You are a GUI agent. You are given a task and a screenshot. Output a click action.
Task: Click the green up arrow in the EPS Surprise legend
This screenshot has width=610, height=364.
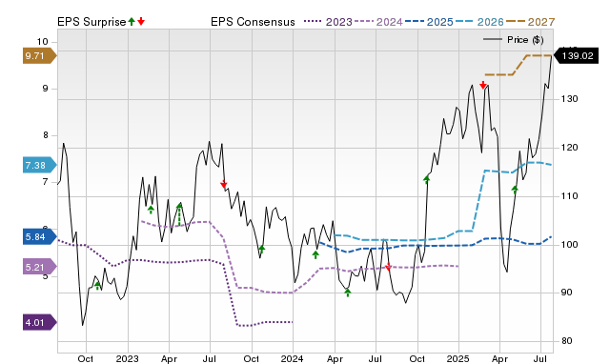(x=132, y=21)
